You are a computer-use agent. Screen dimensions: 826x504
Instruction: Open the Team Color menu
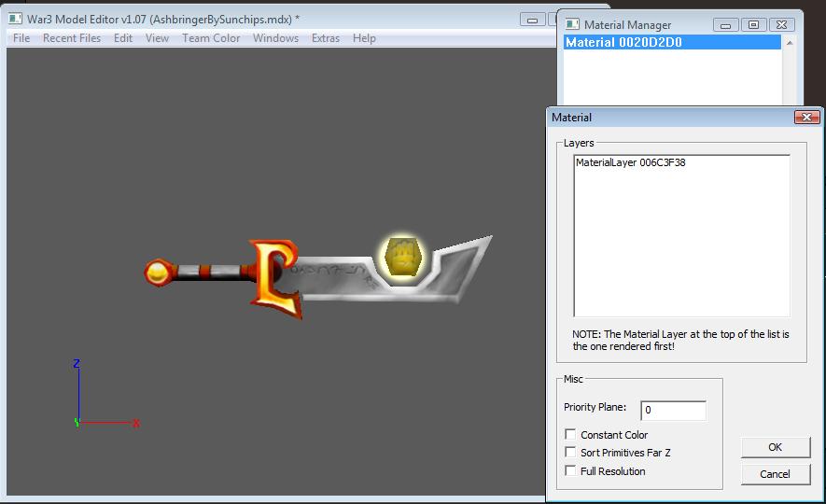211,38
